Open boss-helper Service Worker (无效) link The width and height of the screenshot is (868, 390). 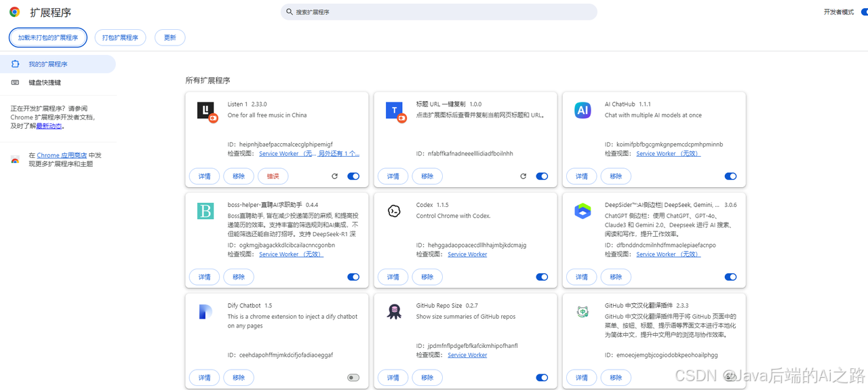(291, 254)
